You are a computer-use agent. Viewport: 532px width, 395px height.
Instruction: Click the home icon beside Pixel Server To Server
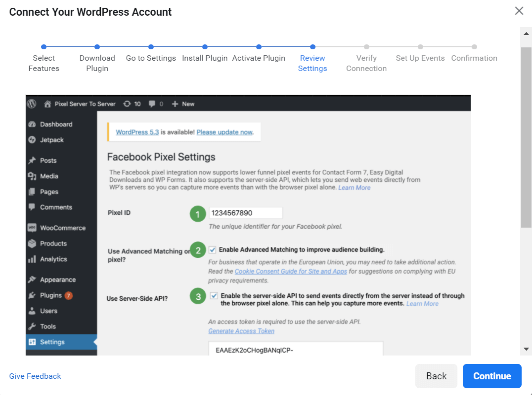click(47, 104)
